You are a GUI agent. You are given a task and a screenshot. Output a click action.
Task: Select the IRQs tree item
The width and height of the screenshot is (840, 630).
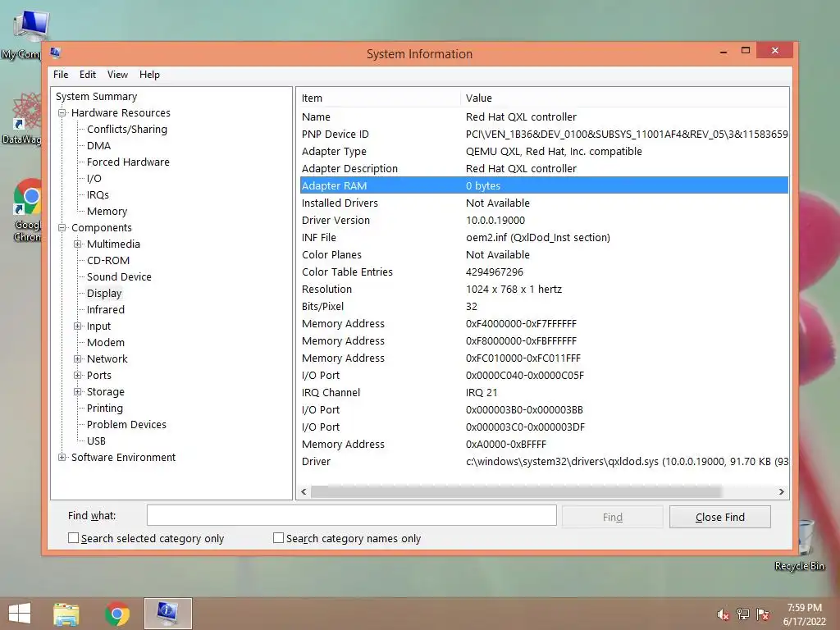[98, 195]
